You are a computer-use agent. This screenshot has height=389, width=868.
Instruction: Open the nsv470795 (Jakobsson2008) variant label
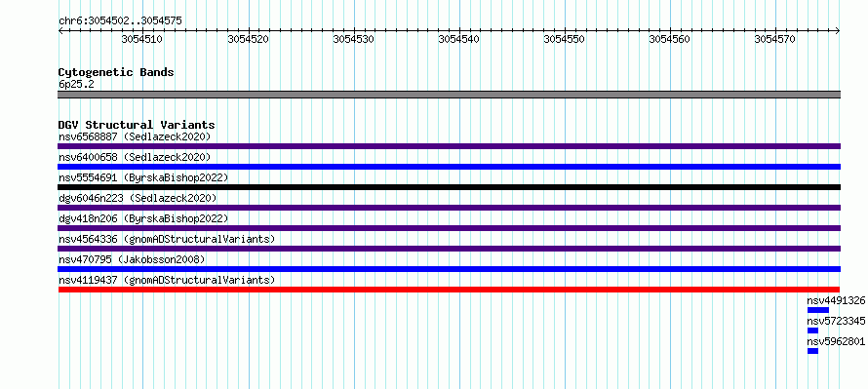132,259
